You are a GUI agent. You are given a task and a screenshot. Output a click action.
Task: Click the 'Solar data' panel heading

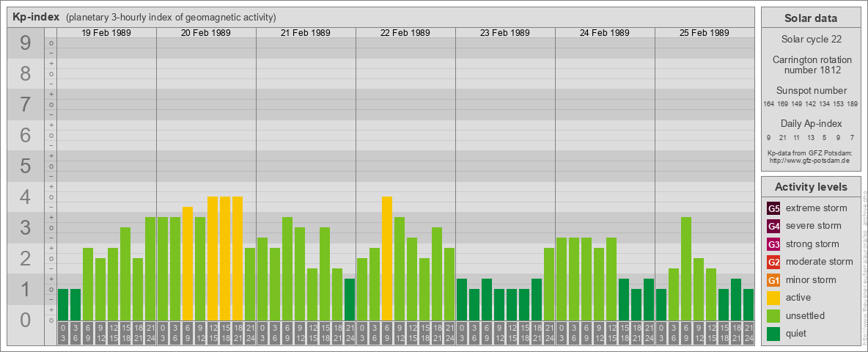tap(811, 18)
